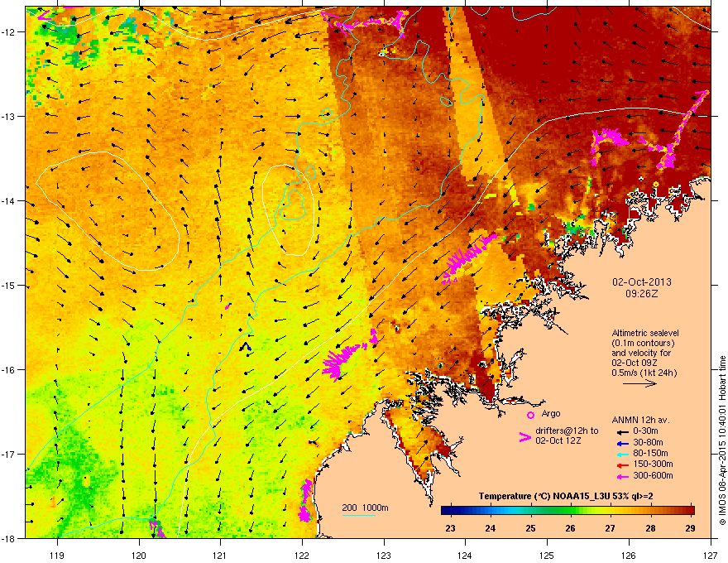Click the colorbar tick label 28
Image resolution: width=728 pixels, height=563 pixels.
point(650,528)
